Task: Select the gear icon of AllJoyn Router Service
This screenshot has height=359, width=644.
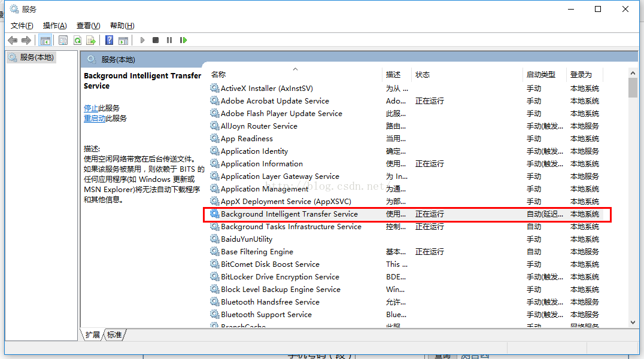Action: click(x=214, y=126)
